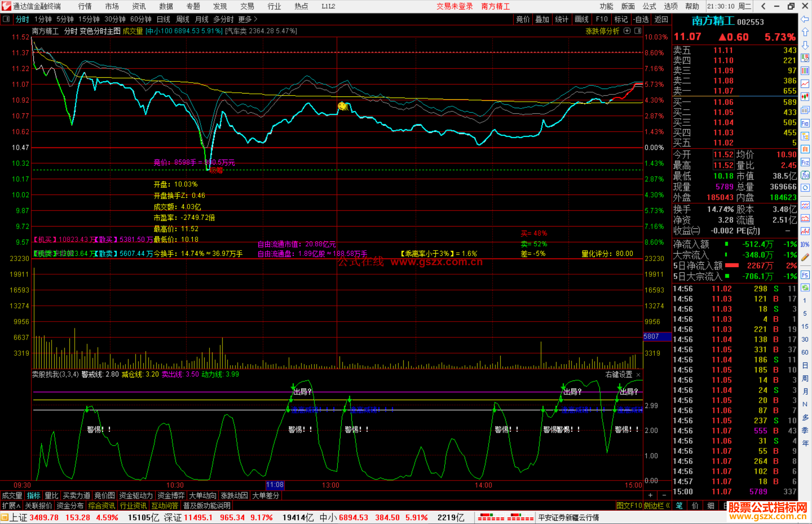This screenshot has width=812, height=524.
Task: Open the intraday line chart sidebar icon
Action: coord(805,84)
